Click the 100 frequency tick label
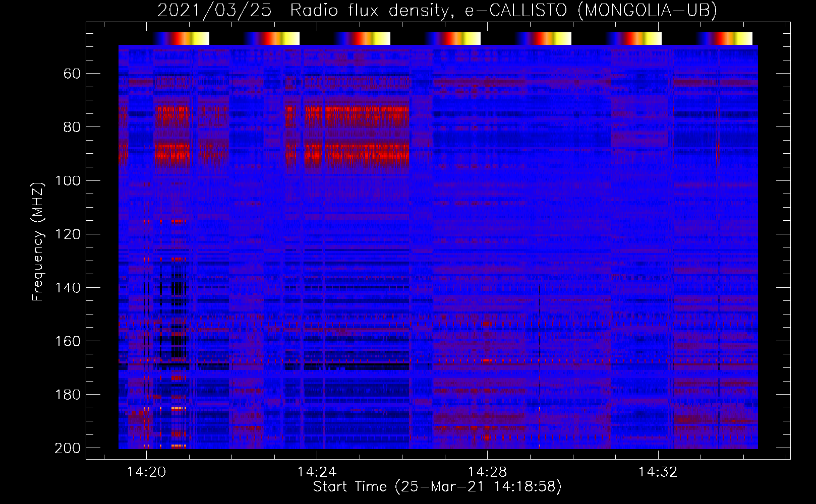 click(68, 180)
